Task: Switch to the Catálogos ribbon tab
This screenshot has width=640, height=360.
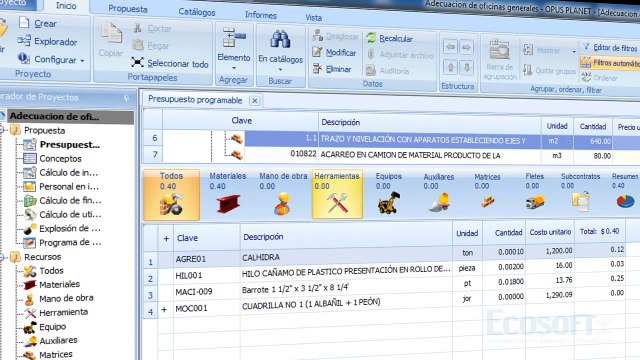Action: click(x=197, y=12)
